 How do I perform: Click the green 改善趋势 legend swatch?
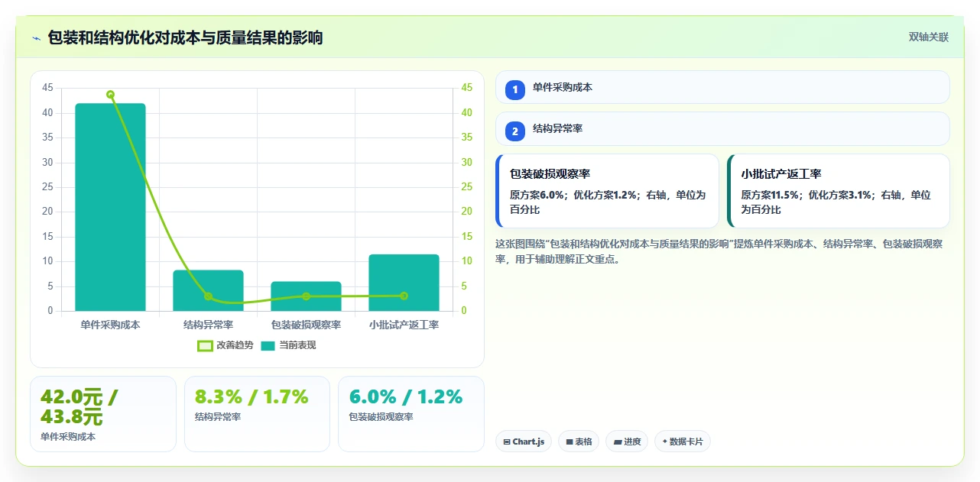point(204,345)
